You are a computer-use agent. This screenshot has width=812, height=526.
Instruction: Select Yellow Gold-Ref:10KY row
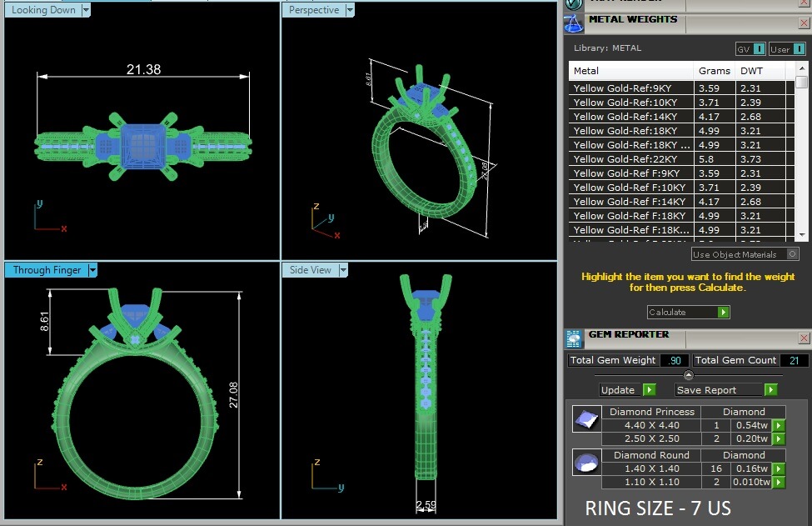[681, 102]
